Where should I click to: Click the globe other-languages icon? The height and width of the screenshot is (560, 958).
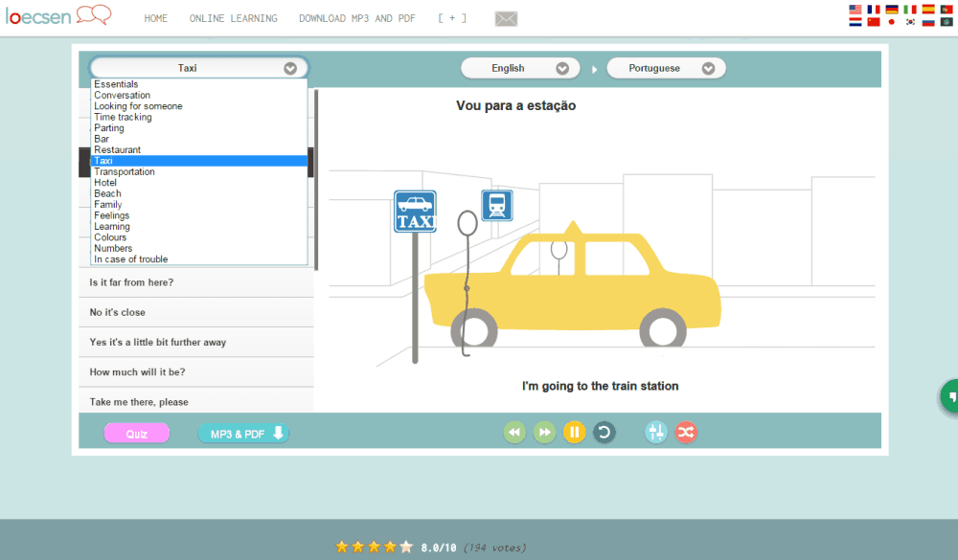click(947, 22)
